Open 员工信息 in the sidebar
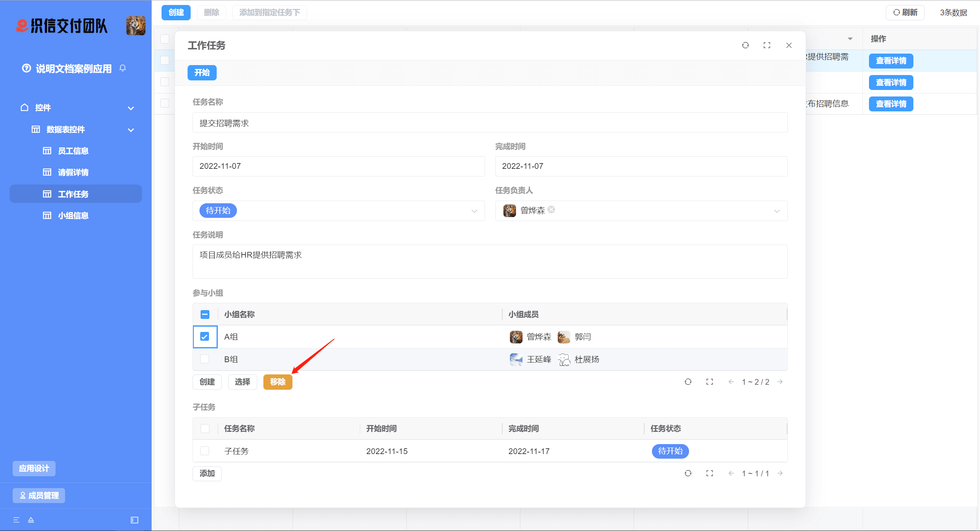980x531 pixels. pos(73,151)
